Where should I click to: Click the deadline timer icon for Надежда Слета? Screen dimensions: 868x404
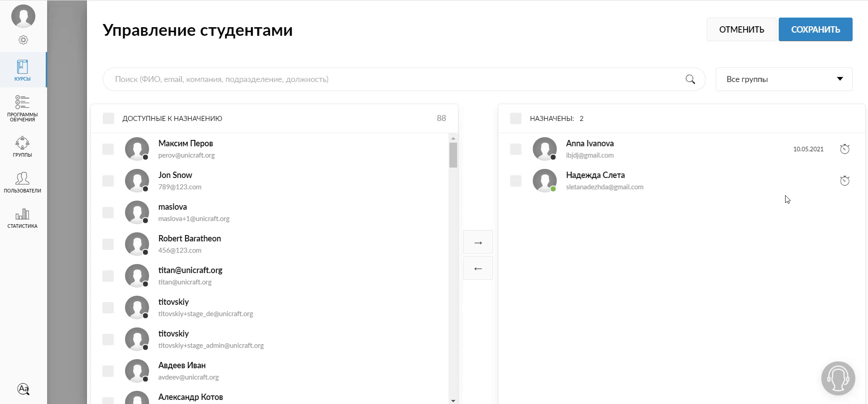pyautogui.click(x=845, y=181)
